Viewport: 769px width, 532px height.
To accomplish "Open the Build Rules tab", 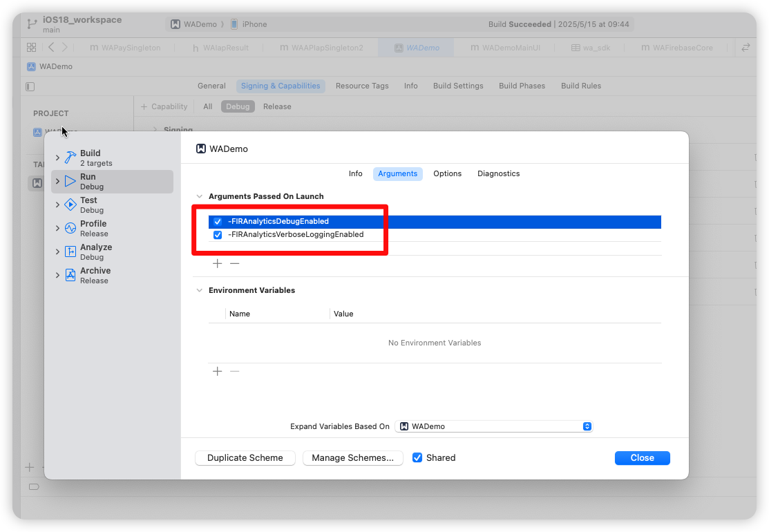I will point(580,86).
